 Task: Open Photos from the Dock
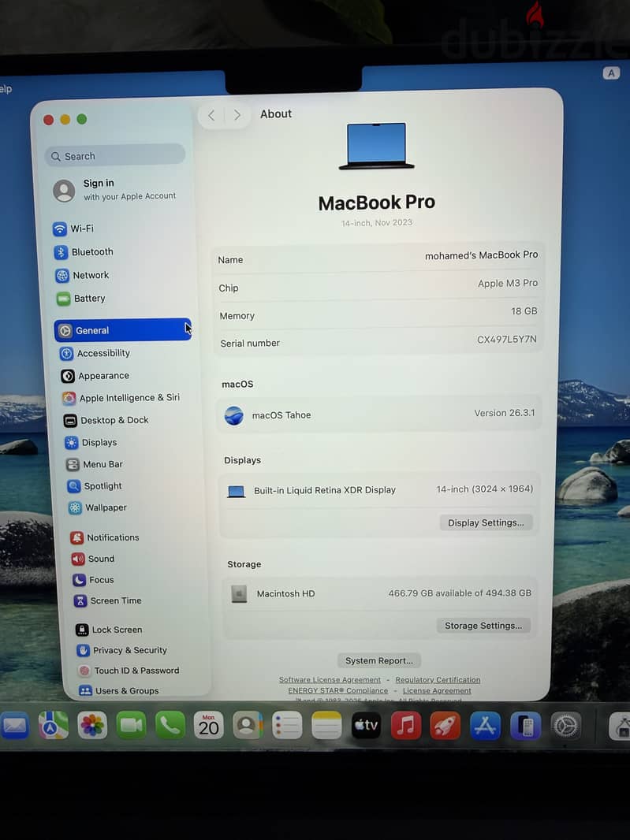click(92, 726)
